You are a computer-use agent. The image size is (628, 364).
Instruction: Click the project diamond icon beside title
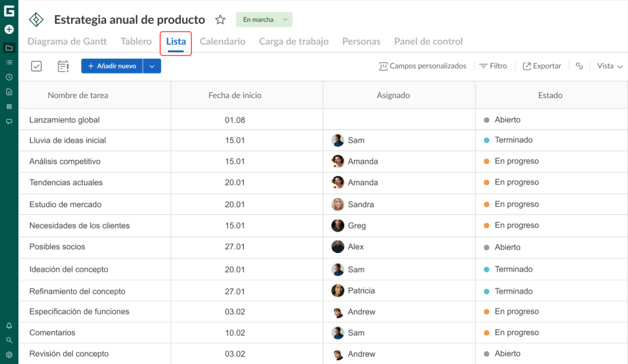point(36,20)
